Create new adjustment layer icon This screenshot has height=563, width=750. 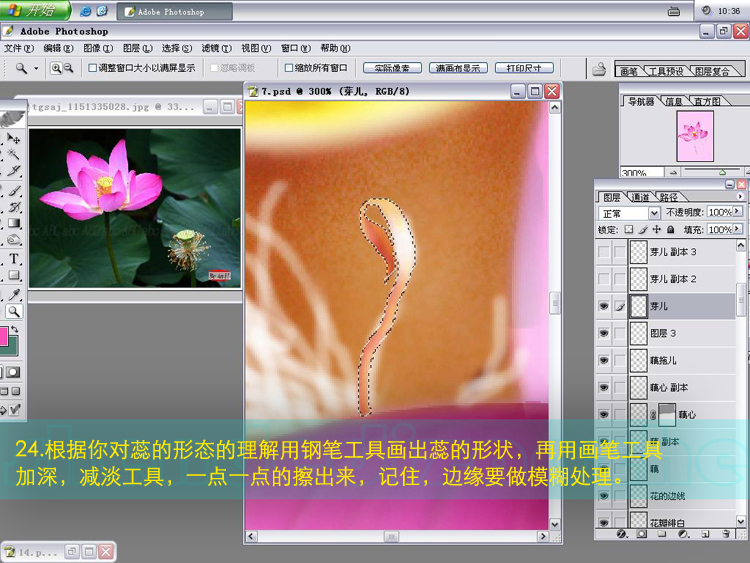(683, 534)
